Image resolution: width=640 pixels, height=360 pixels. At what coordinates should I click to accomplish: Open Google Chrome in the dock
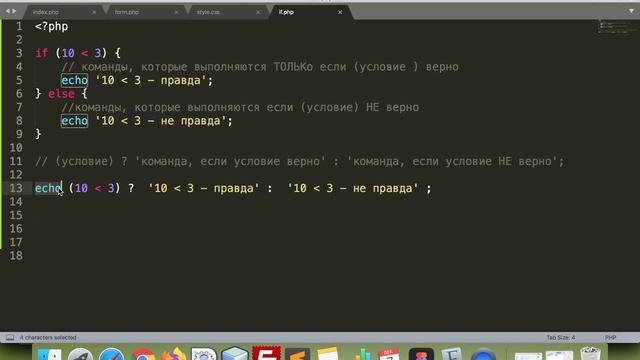pos(142,353)
